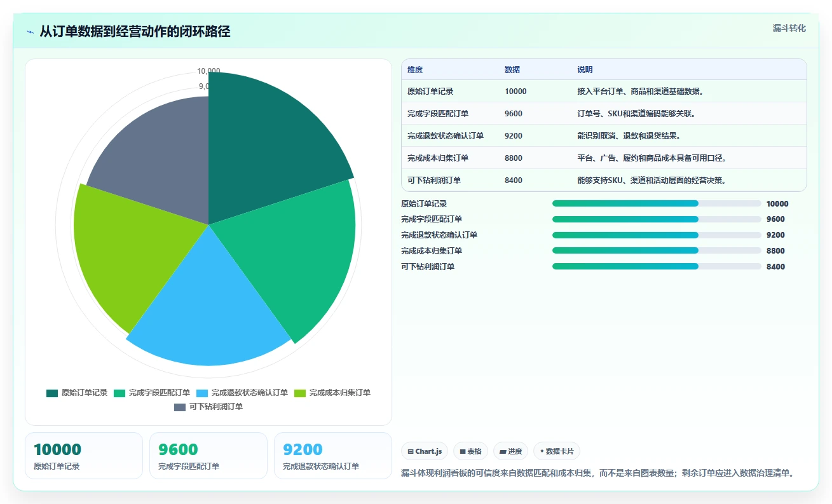The image size is (832, 504).
Task: Click the 10,000 axis tick label
Action: [x=208, y=71]
